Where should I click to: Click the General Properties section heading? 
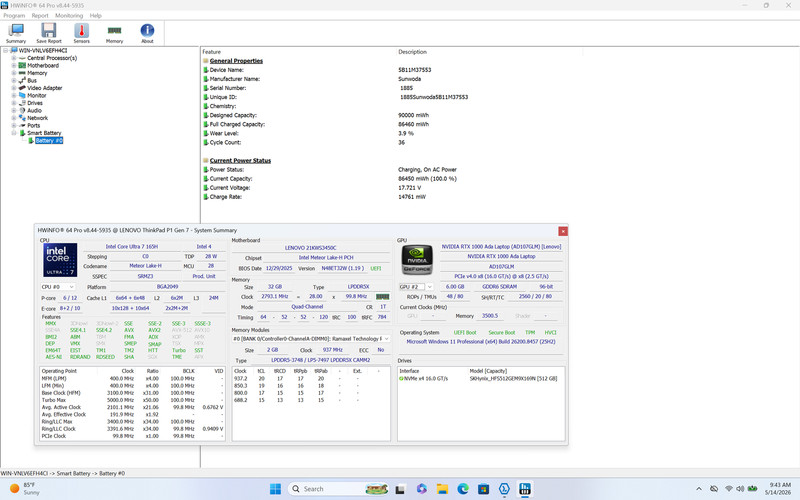236,61
